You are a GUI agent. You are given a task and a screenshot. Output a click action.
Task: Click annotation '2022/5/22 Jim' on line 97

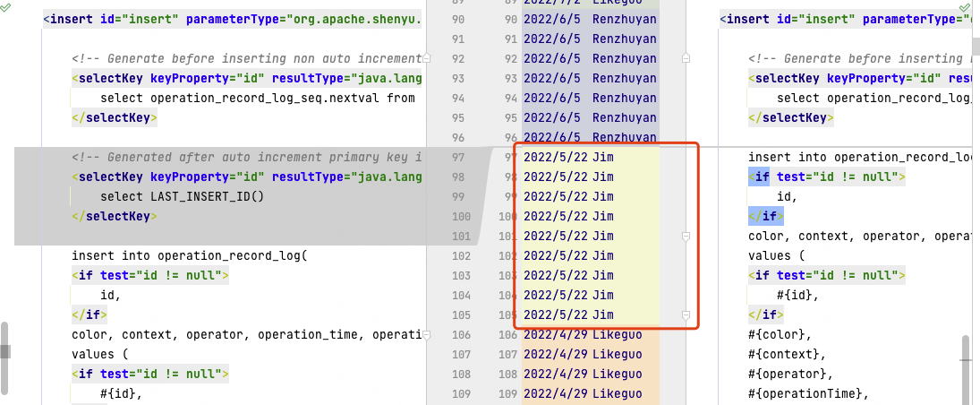click(x=568, y=157)
